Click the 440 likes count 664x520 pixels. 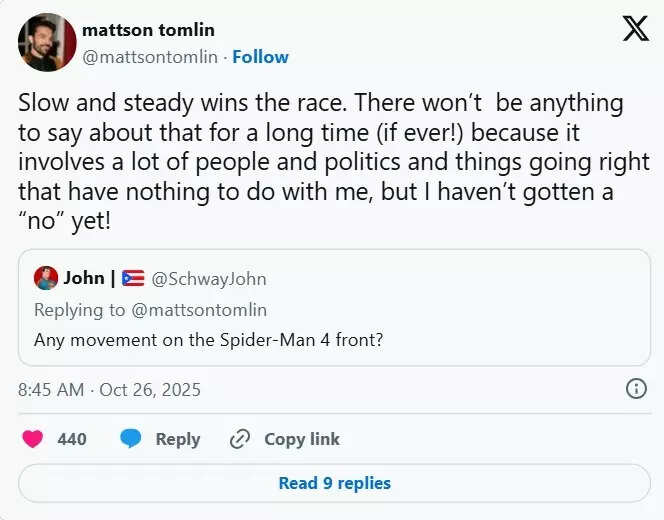point(72,439)
